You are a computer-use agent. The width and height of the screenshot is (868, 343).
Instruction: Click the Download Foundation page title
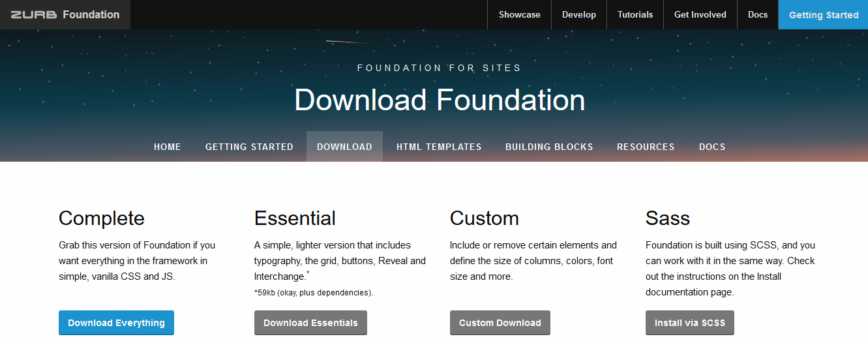click(x=440, y=100)
